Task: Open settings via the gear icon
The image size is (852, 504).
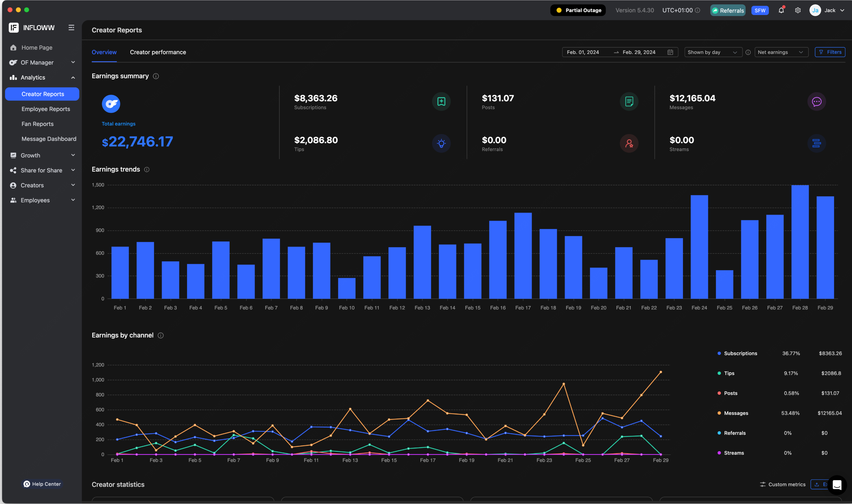Action: pos(798,10)
